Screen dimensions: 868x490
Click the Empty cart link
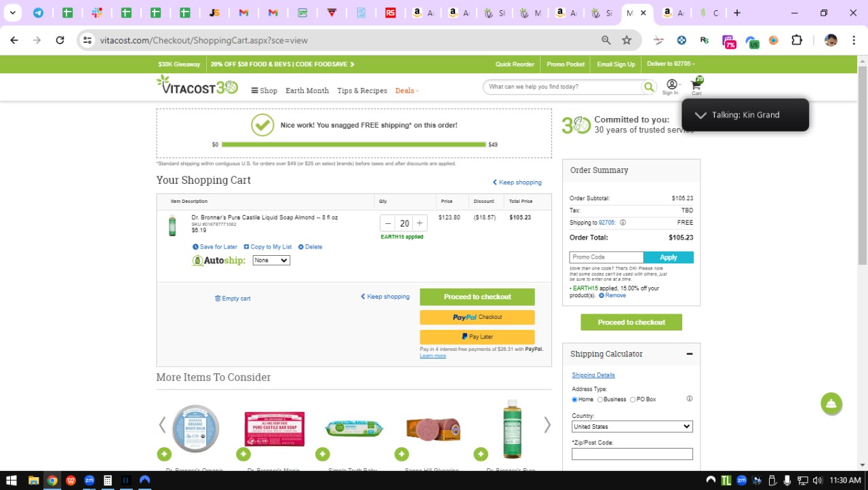233,299
